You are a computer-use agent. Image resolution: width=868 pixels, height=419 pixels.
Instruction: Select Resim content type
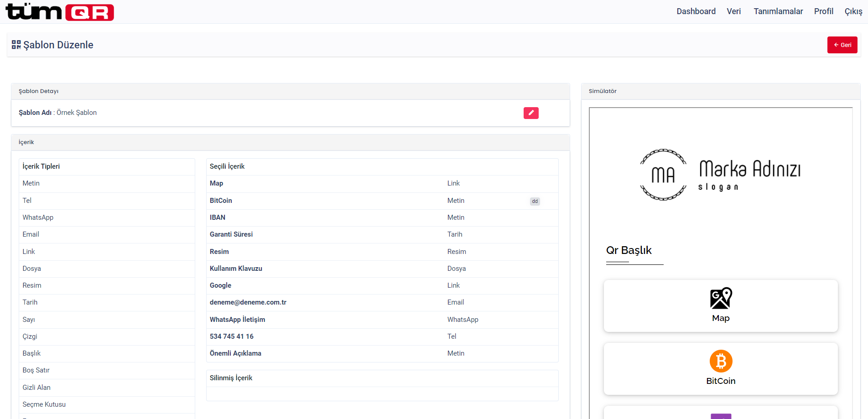(x=107, y=285)
